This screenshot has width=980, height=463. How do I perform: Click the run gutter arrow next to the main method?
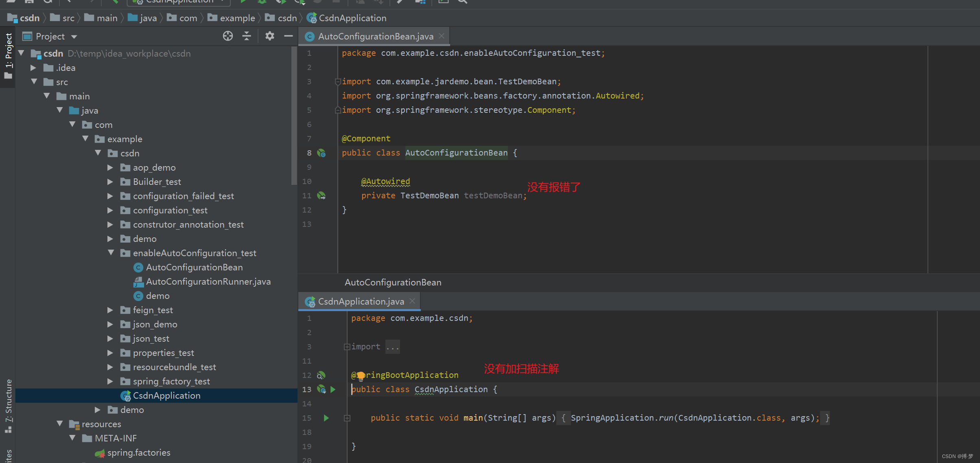[326, 418]
